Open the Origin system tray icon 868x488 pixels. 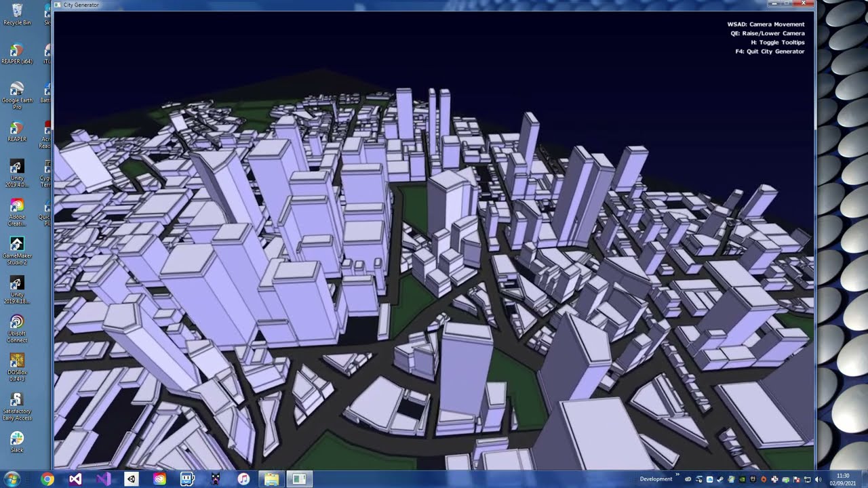(764, 480)
